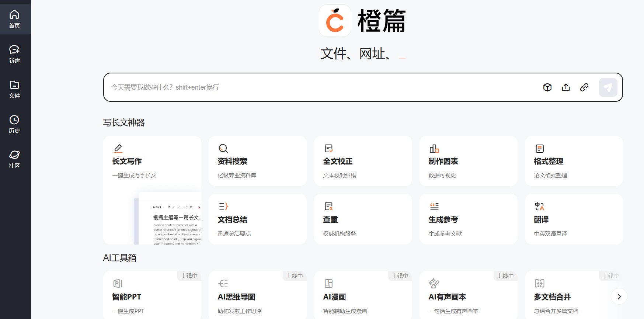The height and width of the screenshot is (319, 644).
Task: Click 上线中 badge on 智能PPT card
Action: pos(189,276)
